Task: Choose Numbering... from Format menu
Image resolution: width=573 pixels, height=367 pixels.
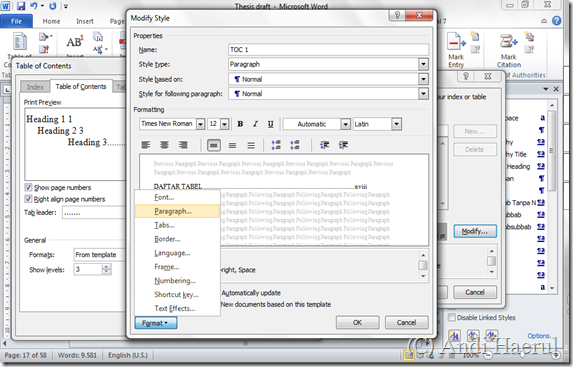Action: [x=177, y=281]
